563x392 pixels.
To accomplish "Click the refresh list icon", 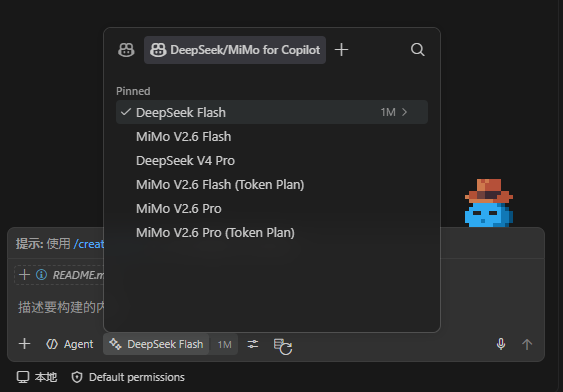I will coord(283,346).
